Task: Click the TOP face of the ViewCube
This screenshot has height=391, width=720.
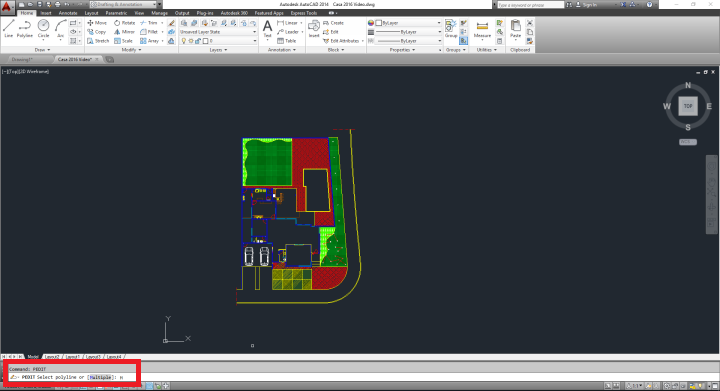Action: (x=688, y=106)
